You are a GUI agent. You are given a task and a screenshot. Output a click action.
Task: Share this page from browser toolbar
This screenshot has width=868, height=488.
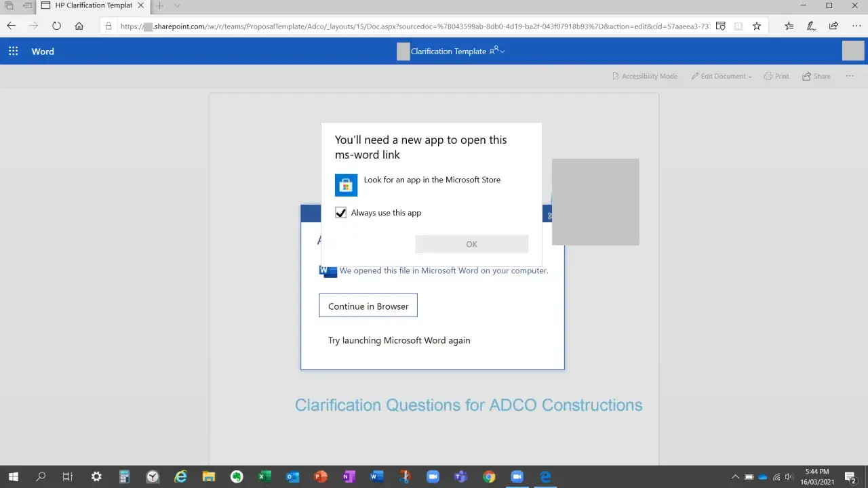point(833,26)
